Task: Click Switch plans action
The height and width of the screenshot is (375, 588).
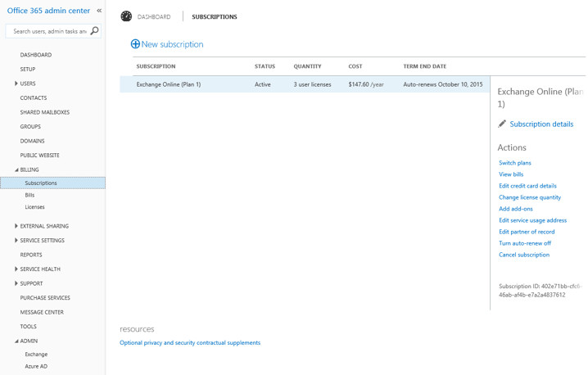Action: tap(515, 163)
